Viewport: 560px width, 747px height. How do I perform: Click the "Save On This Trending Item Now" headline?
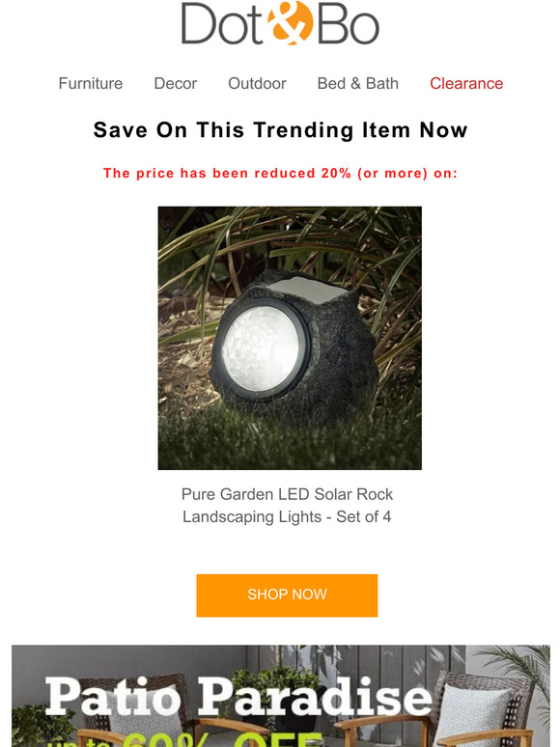(x=280, y=130)
